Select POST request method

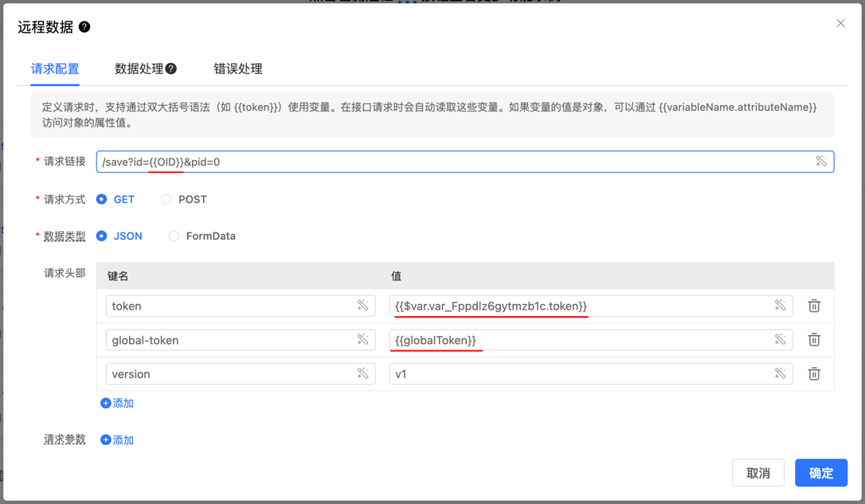pyautogui.click(x=166, y=199)
